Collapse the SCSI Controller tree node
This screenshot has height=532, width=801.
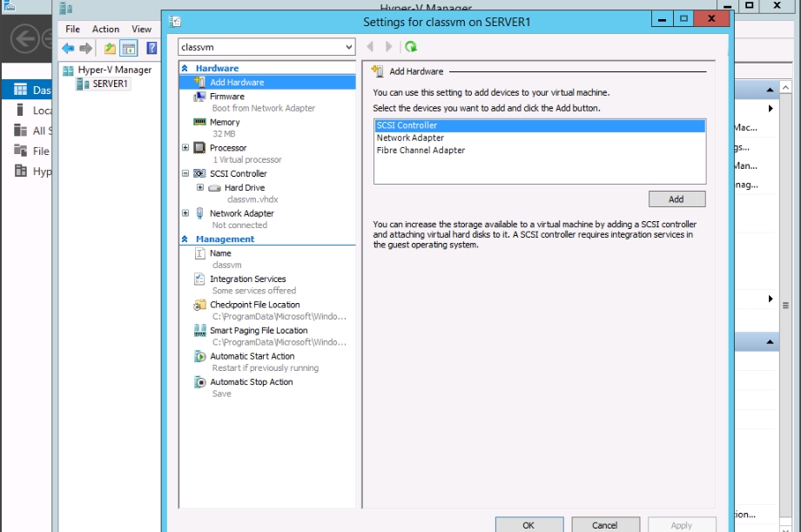(185, 174)
